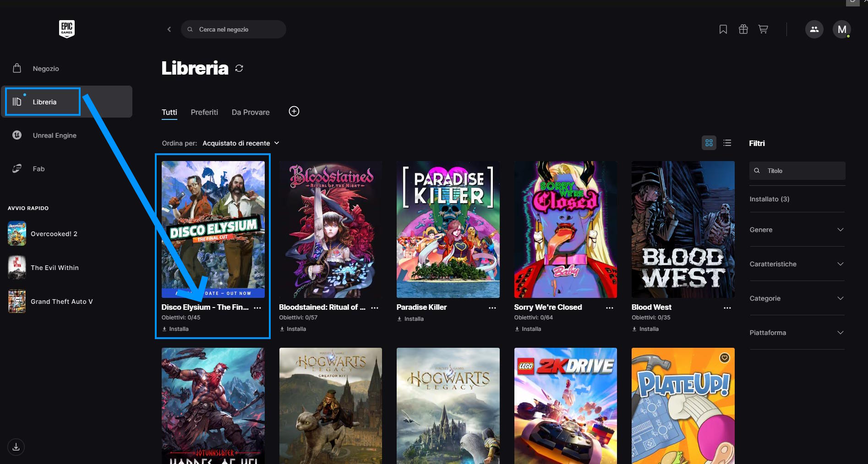The image size is (868, 464).
Task: Click the Epic Games logo
Action: (x=67, y=29)
